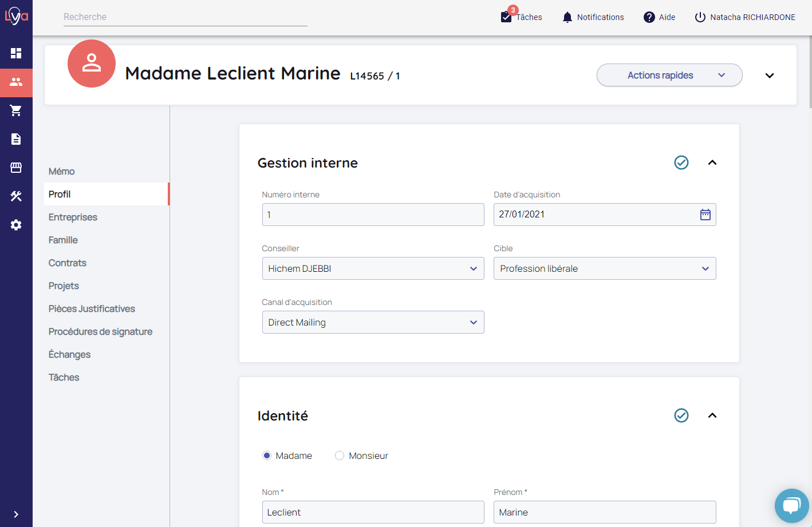Go to Mémo section
This screenshot has height=527, width=812.
62,171
